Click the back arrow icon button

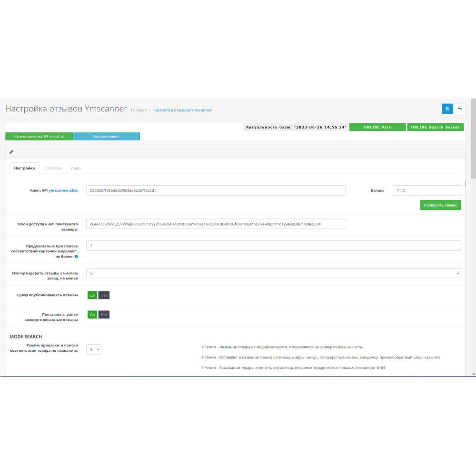(459, 109)
